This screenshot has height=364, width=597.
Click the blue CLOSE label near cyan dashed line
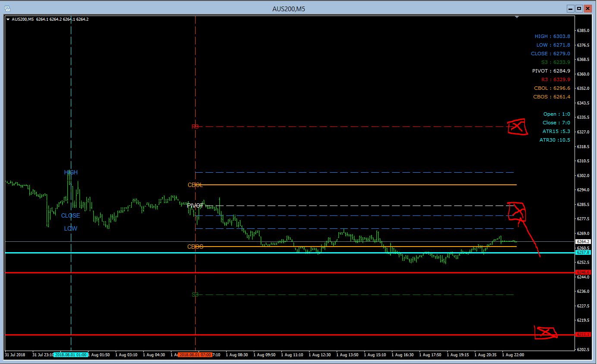click(x=70, y=215)
